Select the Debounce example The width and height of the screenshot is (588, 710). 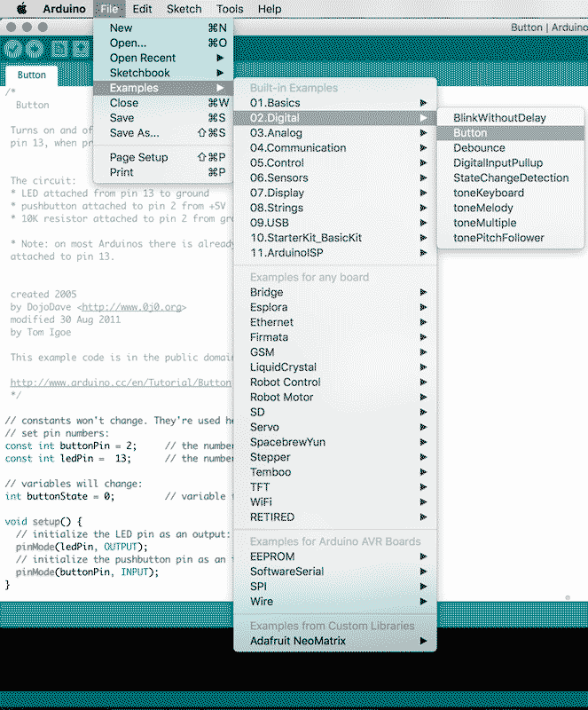point(511,147)
